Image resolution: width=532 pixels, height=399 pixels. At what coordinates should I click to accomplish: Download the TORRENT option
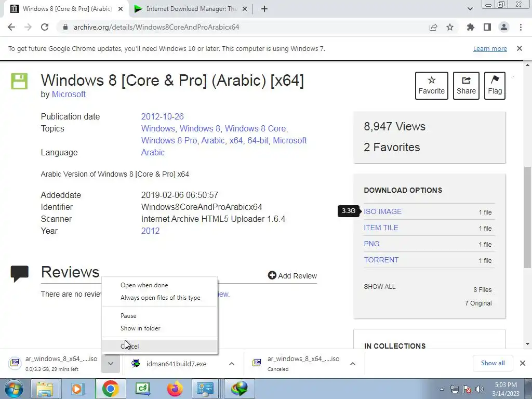[x=381, y=260]
